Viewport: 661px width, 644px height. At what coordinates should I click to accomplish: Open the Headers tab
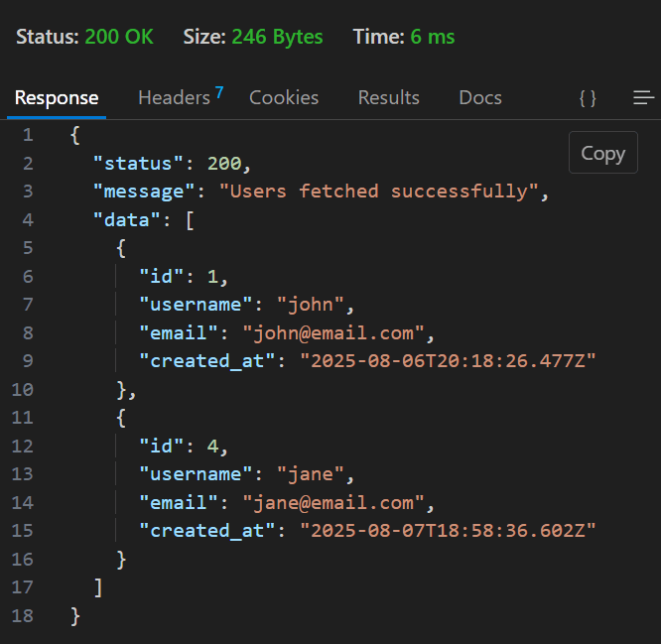[174, 98]
